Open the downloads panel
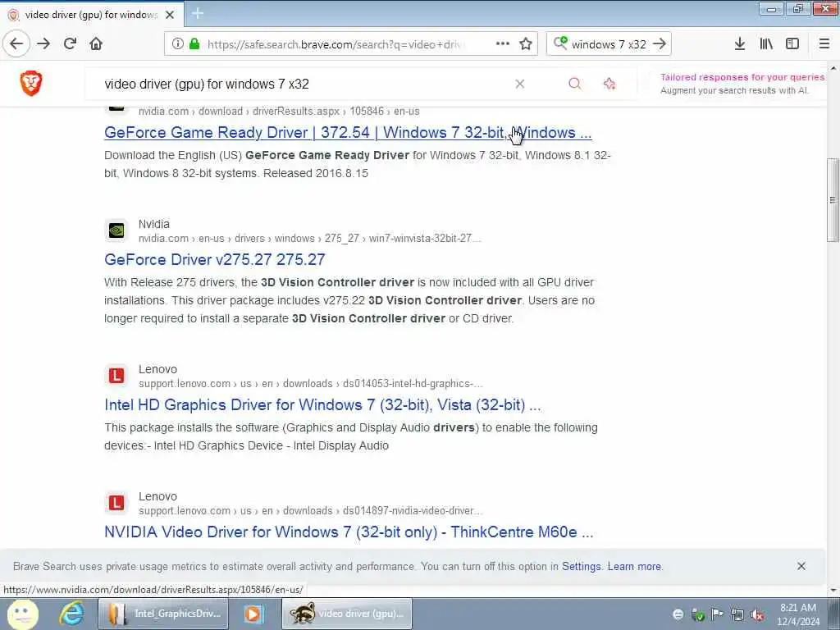 (740, 44)
